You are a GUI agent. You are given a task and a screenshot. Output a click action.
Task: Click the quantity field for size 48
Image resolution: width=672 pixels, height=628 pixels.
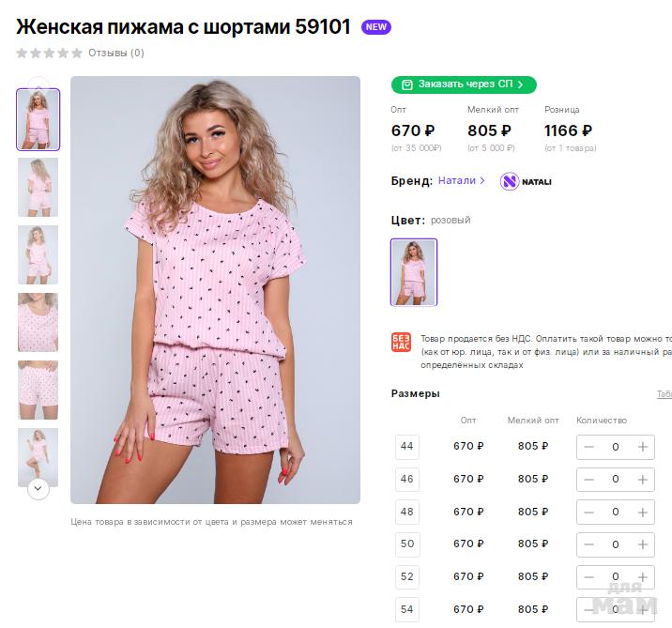pos(616,513)
